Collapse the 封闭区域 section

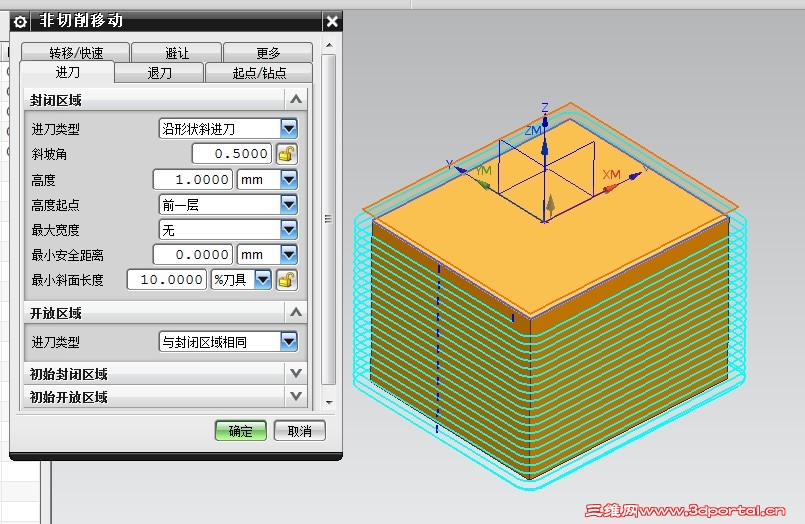pos(296,100)
